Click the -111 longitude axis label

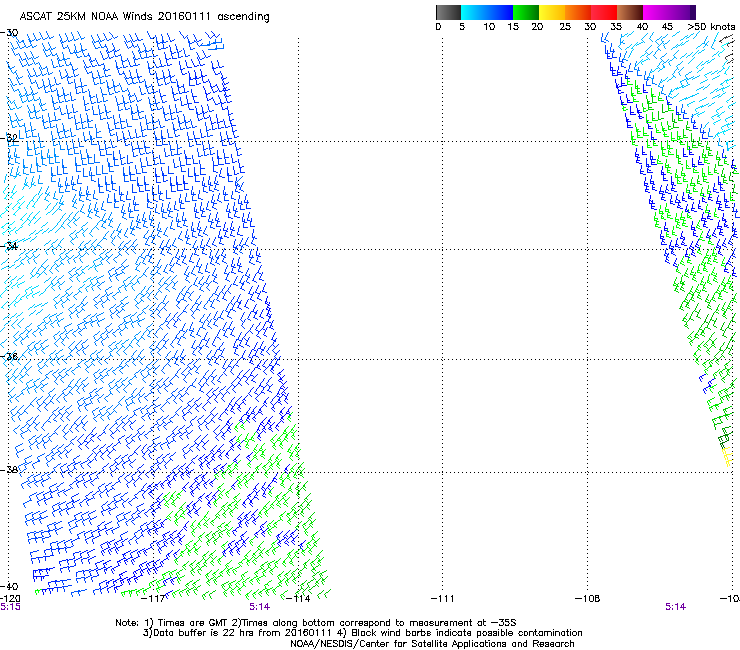443,599
